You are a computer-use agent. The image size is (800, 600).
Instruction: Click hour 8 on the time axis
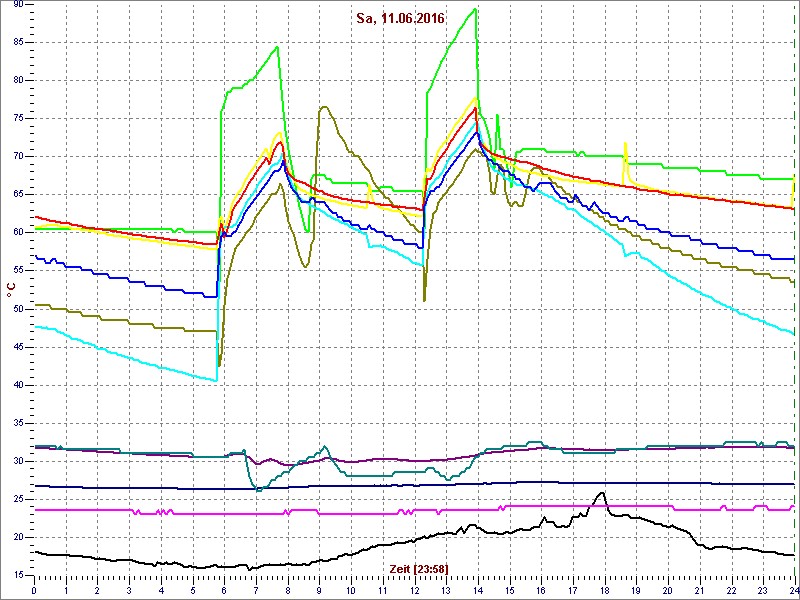[x=288, y=588]
